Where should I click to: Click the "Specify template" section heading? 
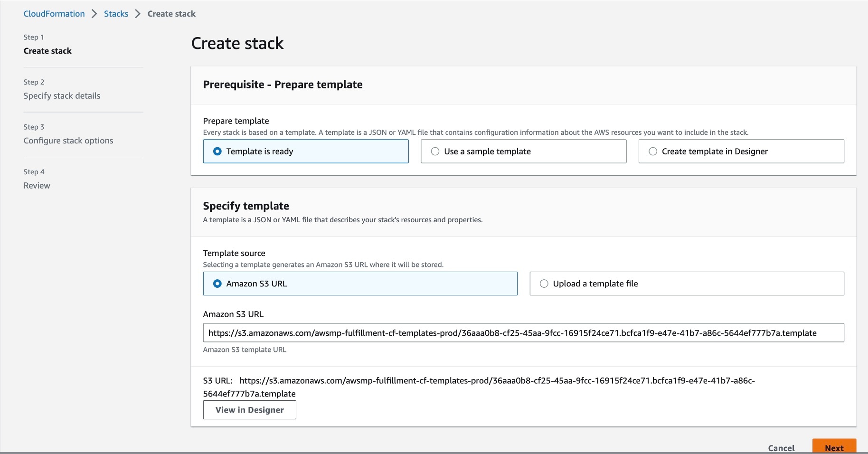(246, 206)
